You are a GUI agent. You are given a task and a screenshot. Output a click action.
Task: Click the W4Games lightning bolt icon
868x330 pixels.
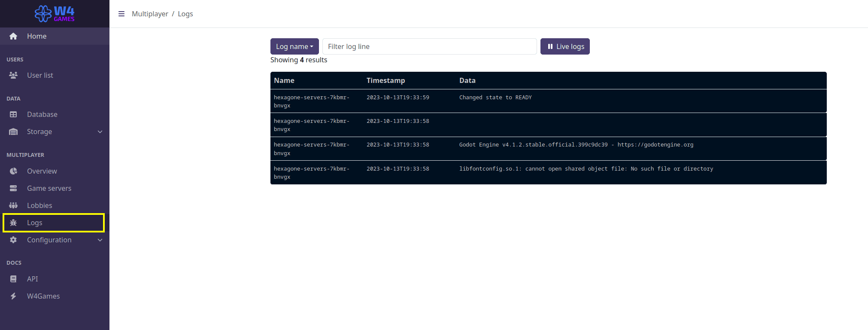tap(13, 296)
